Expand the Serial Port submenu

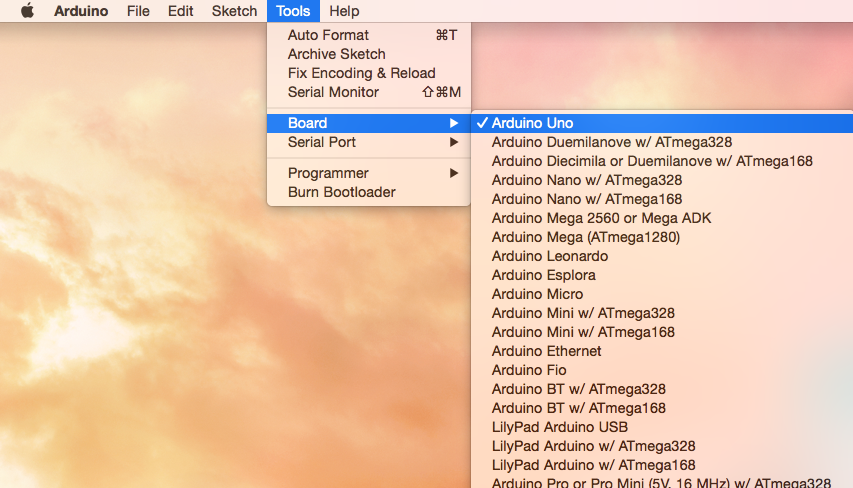click(x=369, y=142)
